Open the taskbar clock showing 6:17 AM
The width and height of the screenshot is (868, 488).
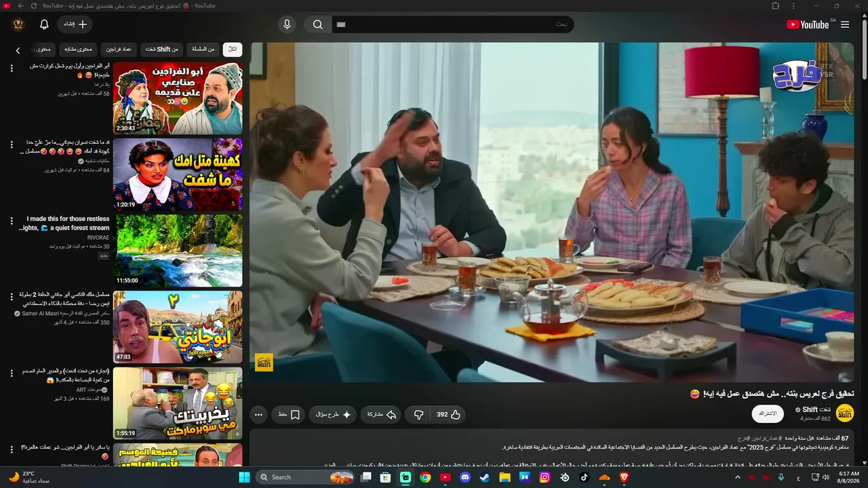pos(849,477)
